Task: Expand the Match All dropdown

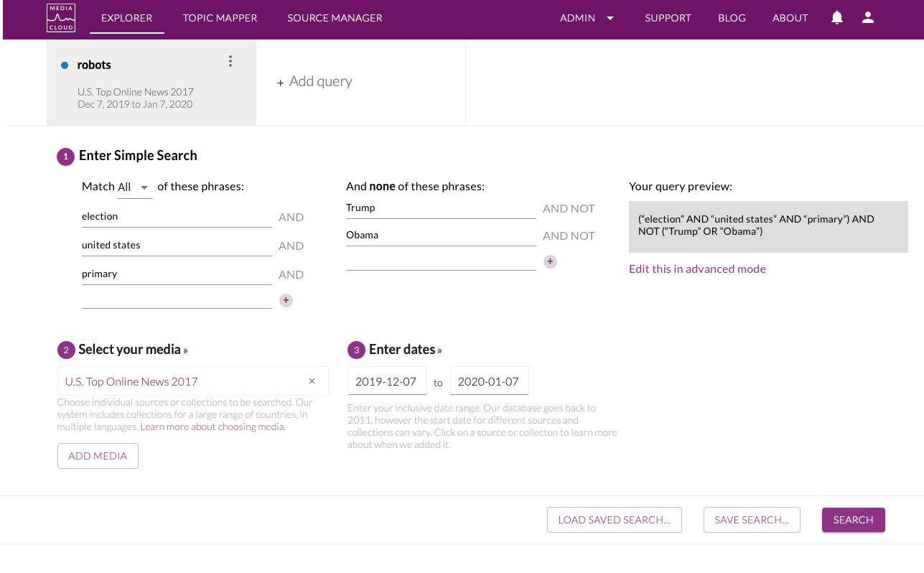Action: pos(135,187)
